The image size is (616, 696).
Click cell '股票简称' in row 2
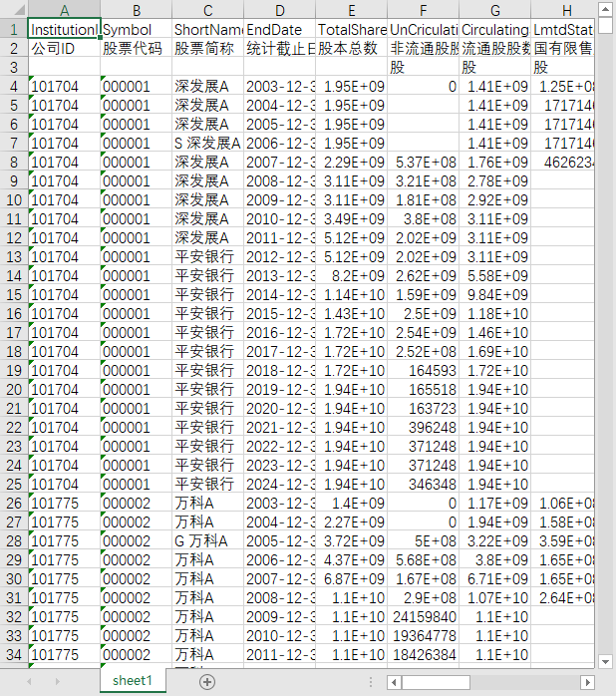(207, 49)
